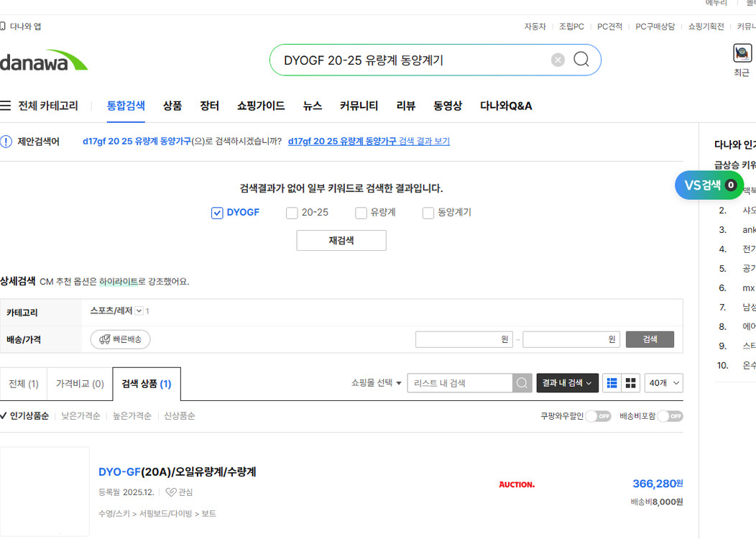This screenshot has height=539, width=756.
Task: Open the VS검색 floating button
Action: click(x=709, y=185)
